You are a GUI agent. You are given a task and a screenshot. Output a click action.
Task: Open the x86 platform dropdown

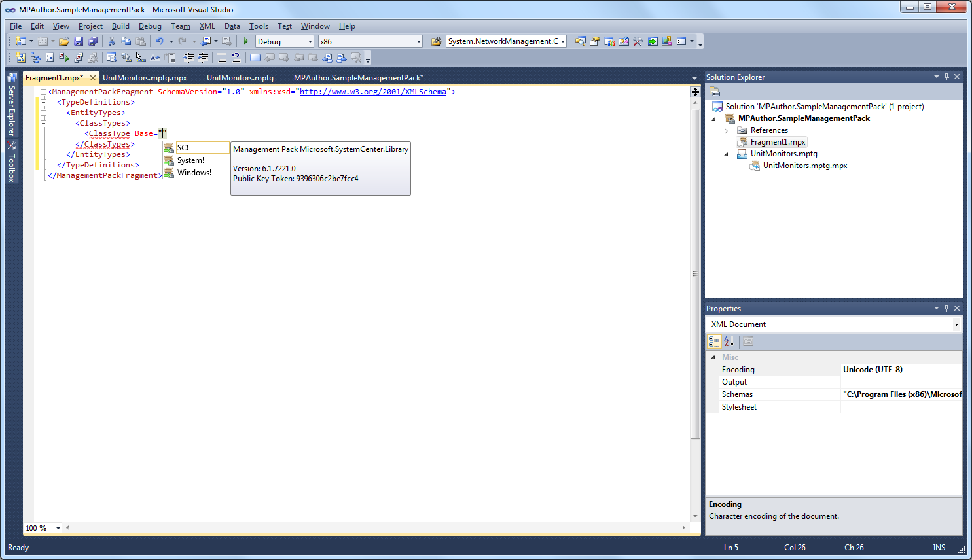click(x=370, y=41)
